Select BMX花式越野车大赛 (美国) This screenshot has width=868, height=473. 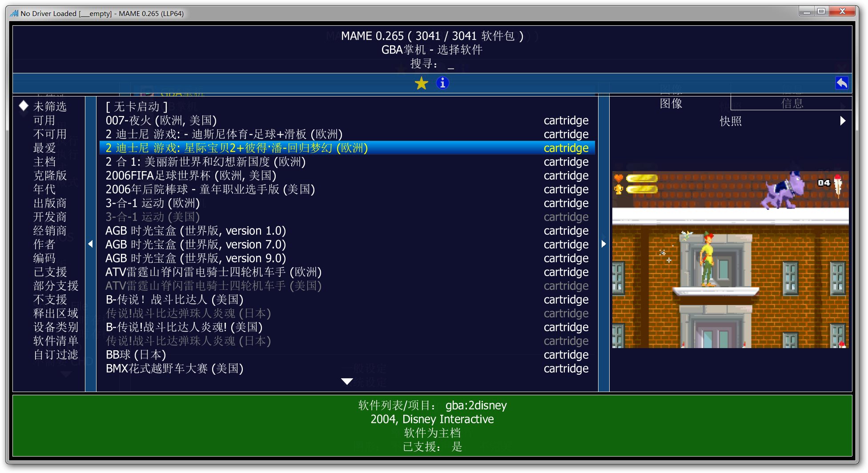pyautogui.click(x=347, y=369)
